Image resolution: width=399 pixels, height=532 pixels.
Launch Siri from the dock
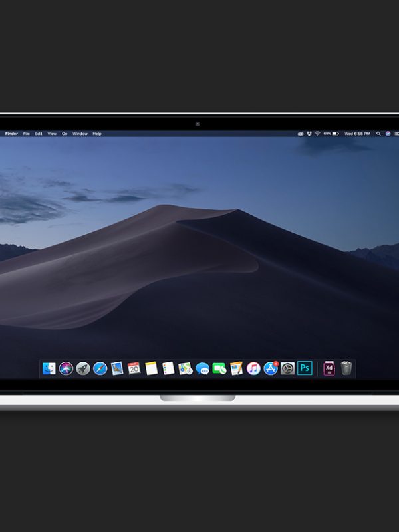click(x=66, y=368)
